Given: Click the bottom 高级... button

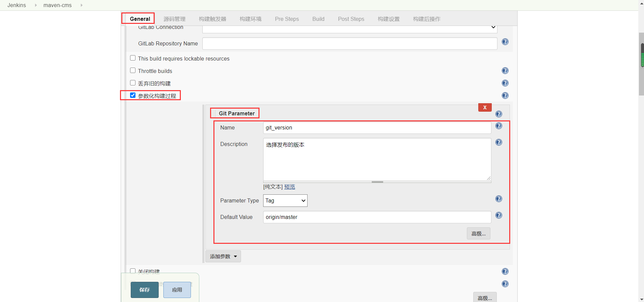Looking at the screenshot, I should point(485,298).
